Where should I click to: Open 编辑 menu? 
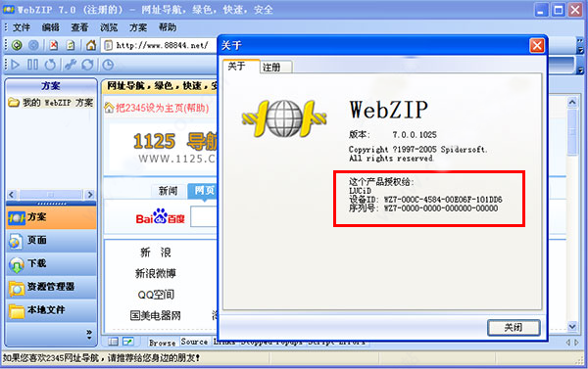(x=51, y=27)
